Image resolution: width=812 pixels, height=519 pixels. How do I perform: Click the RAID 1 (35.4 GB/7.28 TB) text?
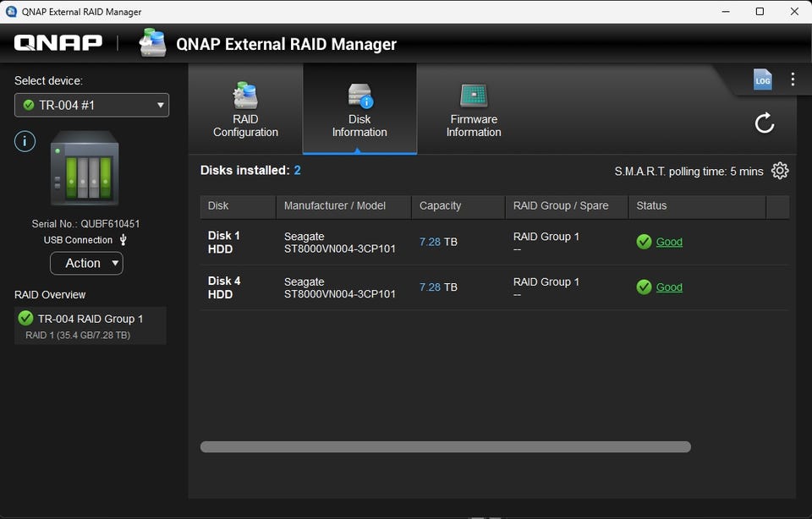[78, 335]
